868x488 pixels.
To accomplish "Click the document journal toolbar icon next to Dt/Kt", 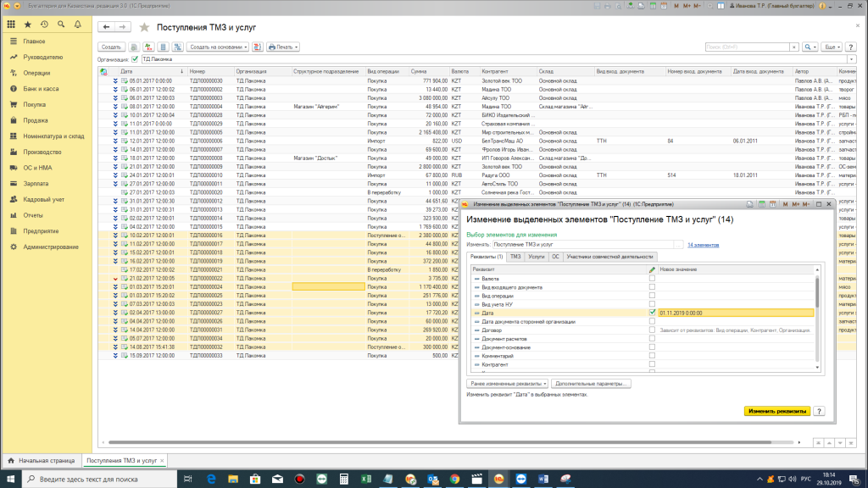I will click(x=163, y=47).
